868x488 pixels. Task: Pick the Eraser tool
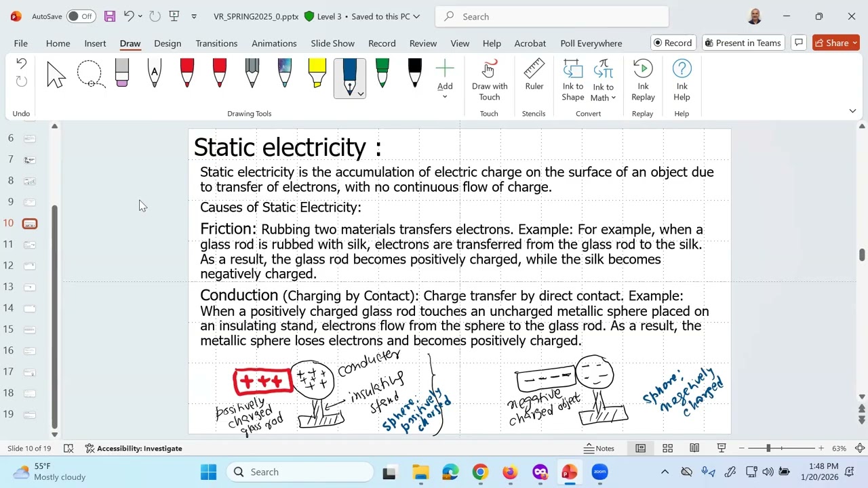pos(122,73)
